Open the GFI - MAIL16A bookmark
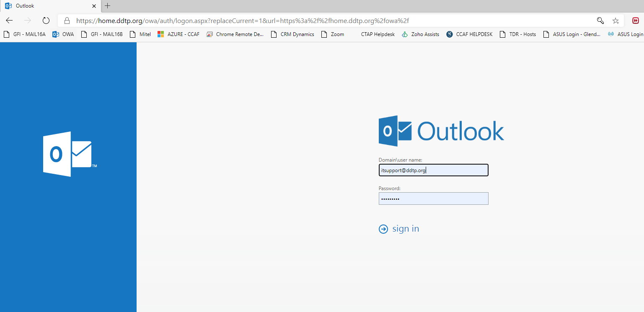This screenshot has width=644, height=312. 24,34
